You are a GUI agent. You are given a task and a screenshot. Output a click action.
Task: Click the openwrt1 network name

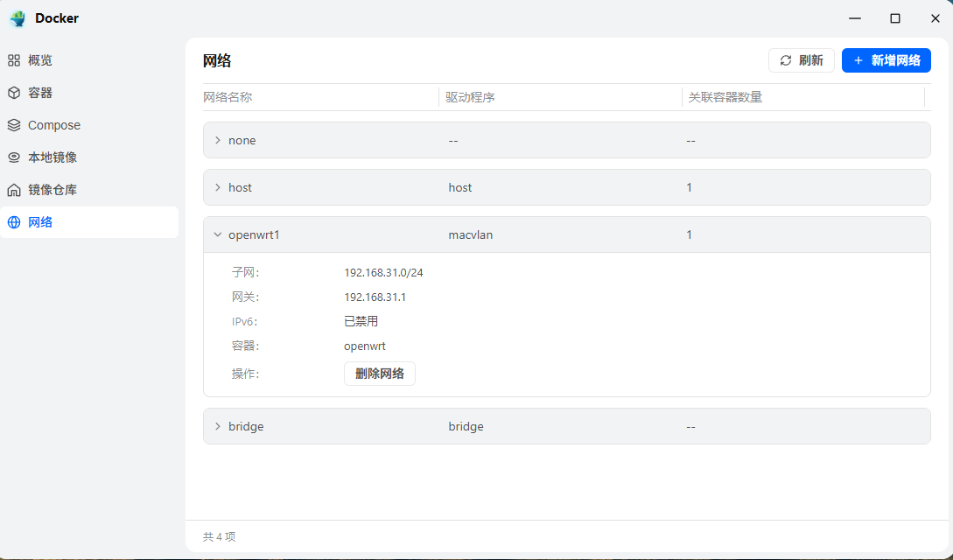click(254, 235)
